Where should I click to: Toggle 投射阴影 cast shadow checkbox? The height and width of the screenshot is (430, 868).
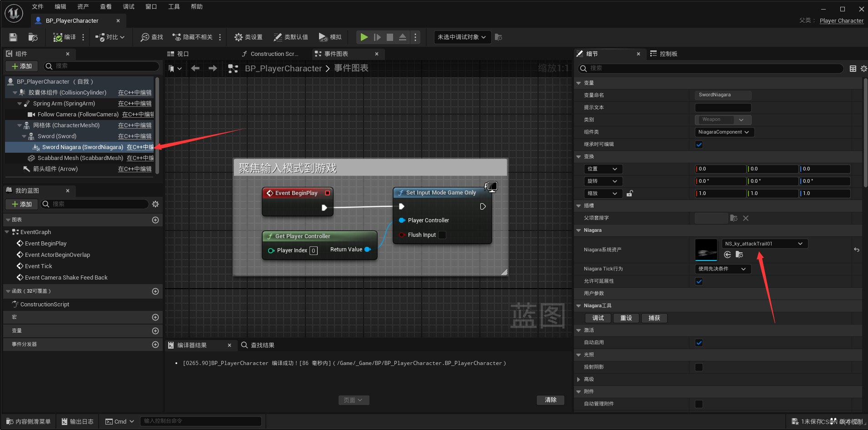pos(699,367)
